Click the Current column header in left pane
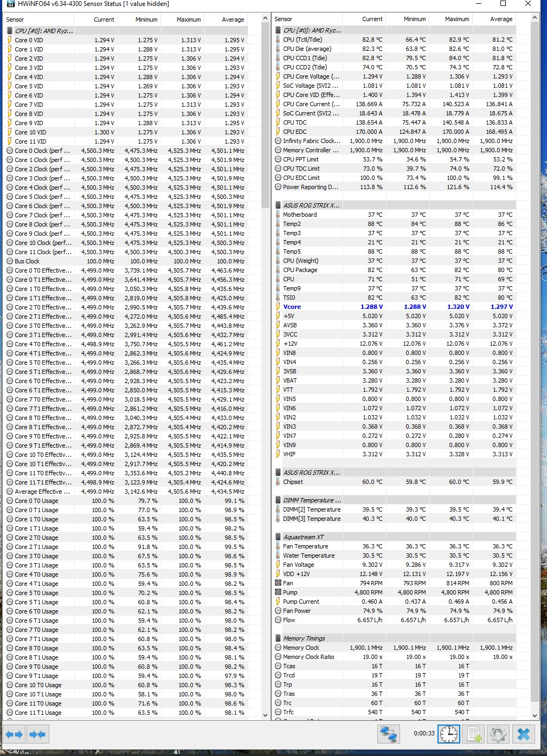This screenshot has height=756, width=547. point(95,20)
